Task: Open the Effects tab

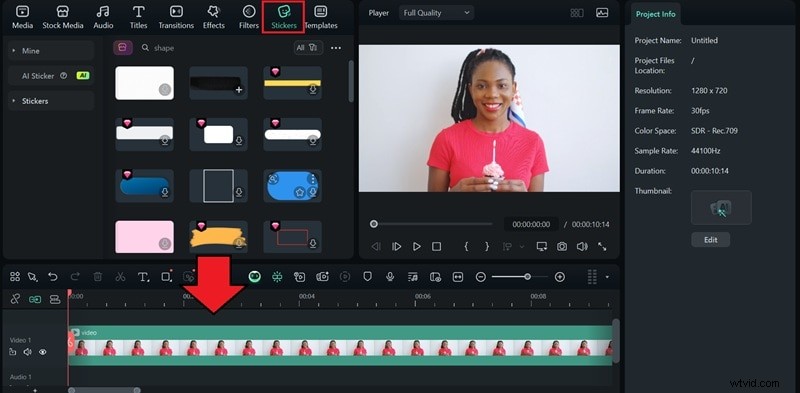Action: point(213,17)
